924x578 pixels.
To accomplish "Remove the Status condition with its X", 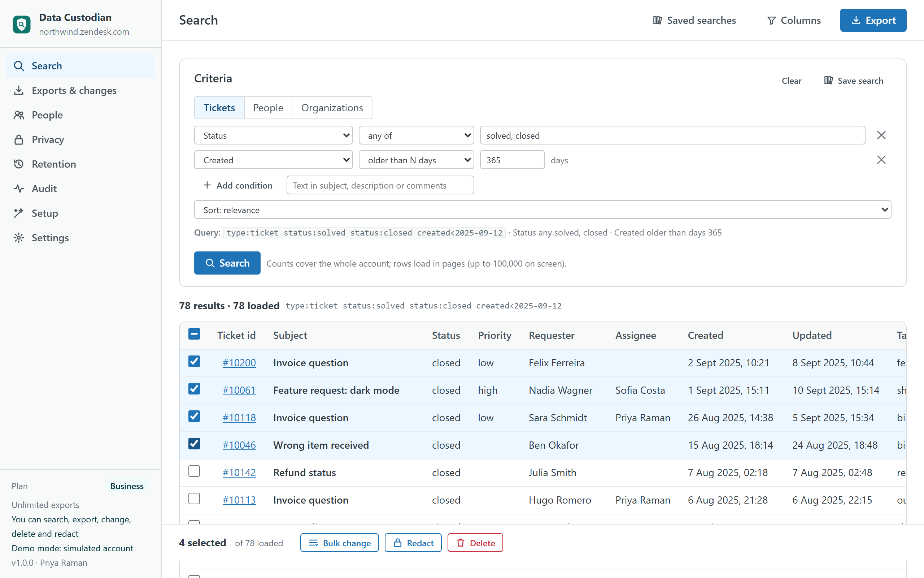I will coord(881,135).
